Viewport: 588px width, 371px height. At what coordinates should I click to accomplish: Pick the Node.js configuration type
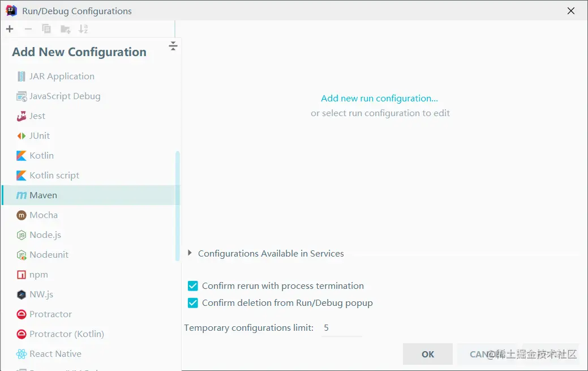45,235
